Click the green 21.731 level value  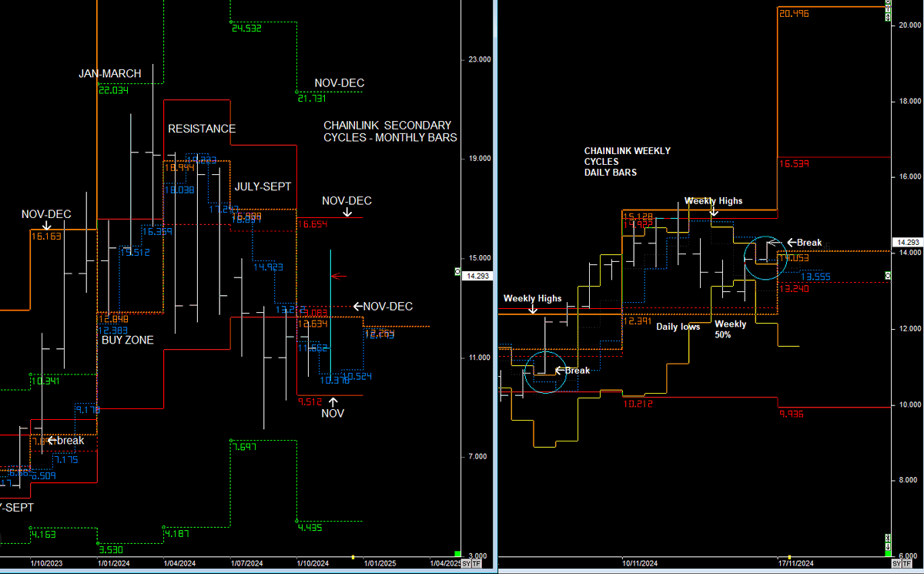pyautogui.click(x=312, y=99)
